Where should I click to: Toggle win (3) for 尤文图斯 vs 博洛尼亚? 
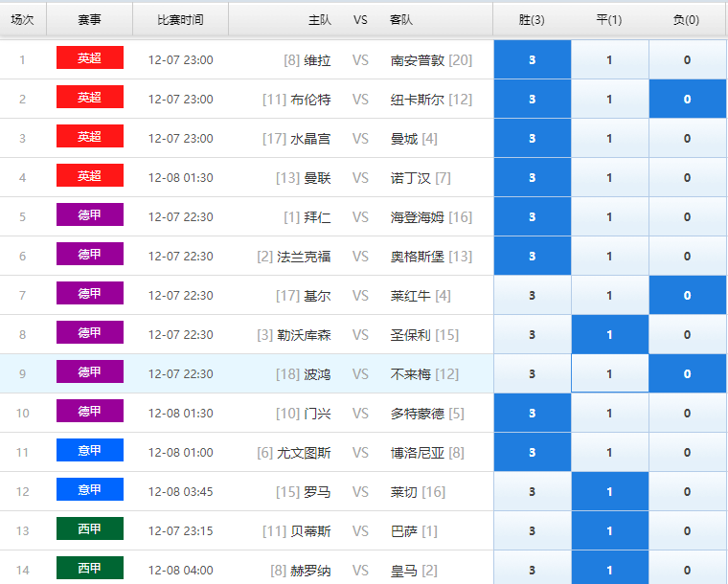(x=532, y=452)
